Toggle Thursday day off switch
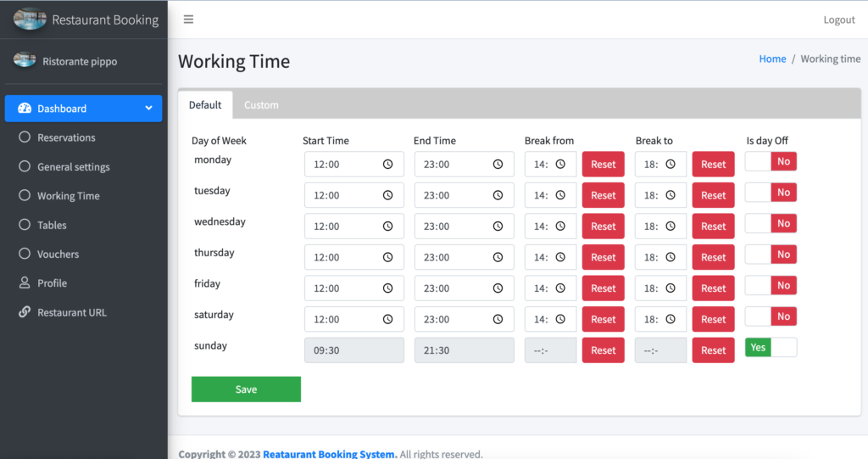The image size is (868, 459). coord(771,255)
